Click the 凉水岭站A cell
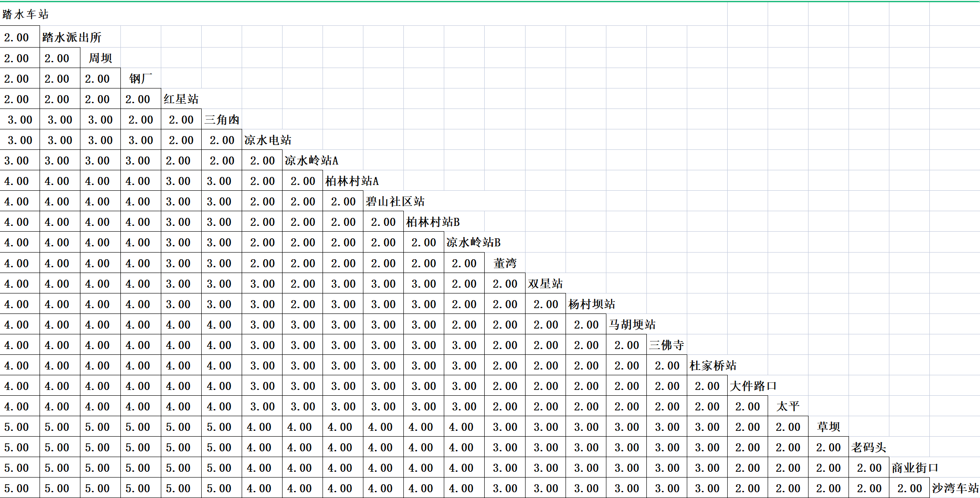980x498 pixels. (x=311, y=160)
